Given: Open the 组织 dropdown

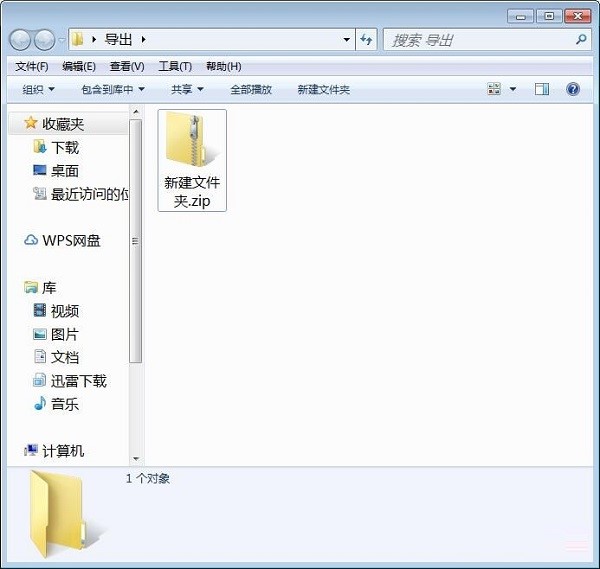Looking at the screenshot, I should point(38,90).
